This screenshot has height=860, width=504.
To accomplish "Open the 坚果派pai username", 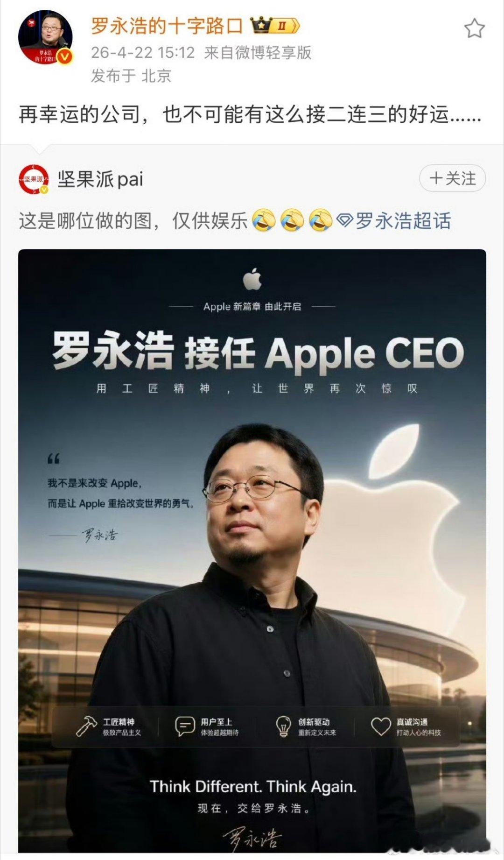I will pyautogui.click(x=100, y=179).
